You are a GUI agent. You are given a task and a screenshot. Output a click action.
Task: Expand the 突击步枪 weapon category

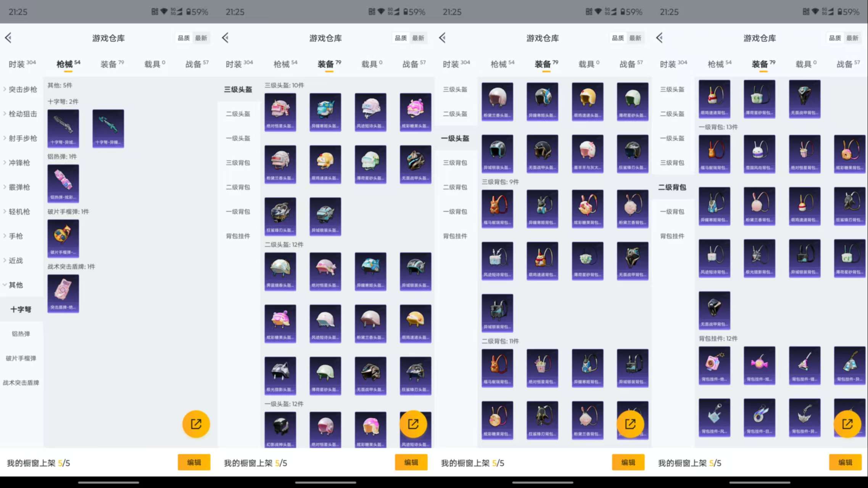(x=22, y=89)
